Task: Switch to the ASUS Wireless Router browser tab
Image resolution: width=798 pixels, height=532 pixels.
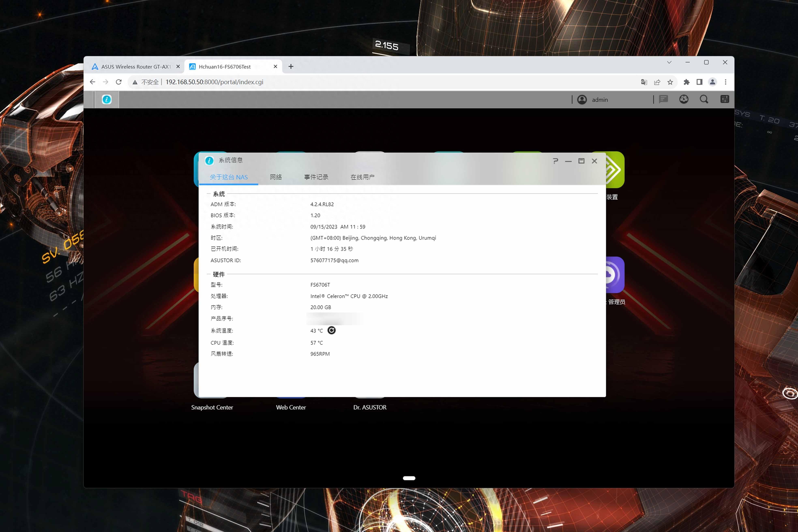Action: (136, 66)
